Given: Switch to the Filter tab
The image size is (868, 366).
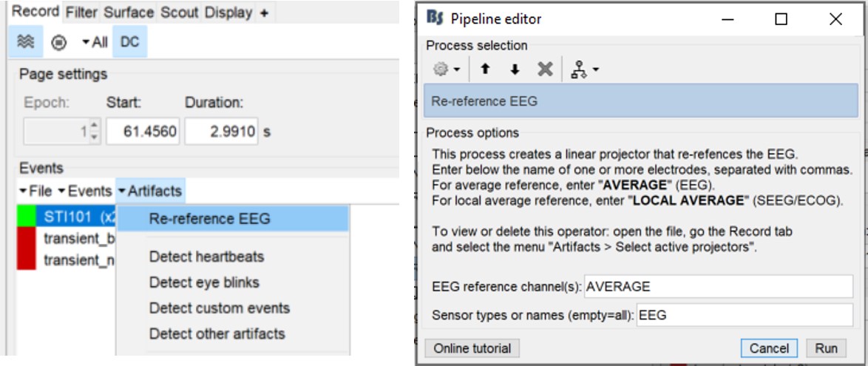Looking at the screenshot, I should pos(81,13).
